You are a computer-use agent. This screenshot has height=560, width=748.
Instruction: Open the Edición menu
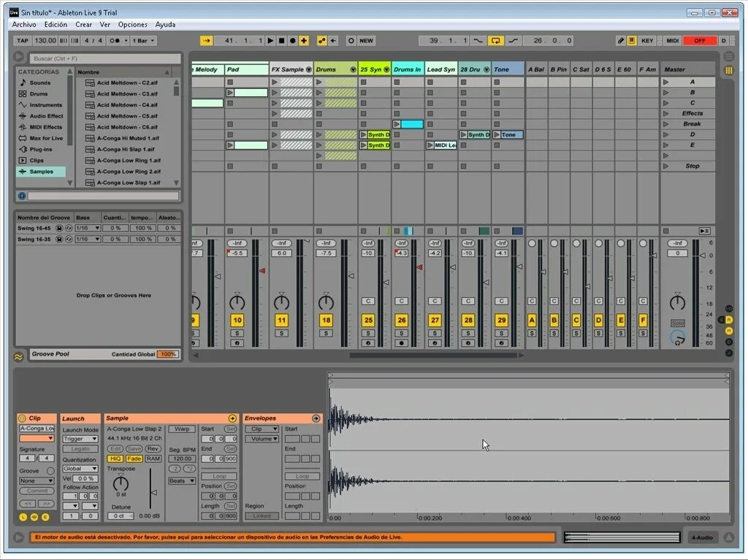pyautogui.click(x=56, y=24)
